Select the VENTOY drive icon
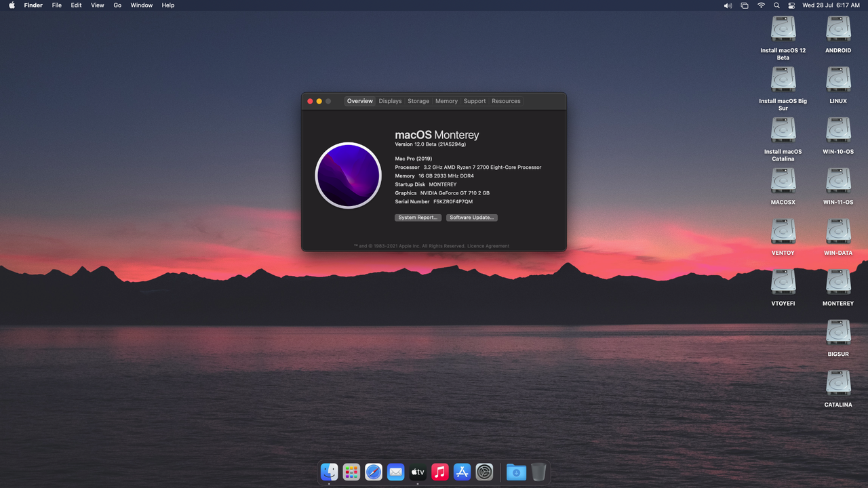868x488 pixels. point(783,231)
